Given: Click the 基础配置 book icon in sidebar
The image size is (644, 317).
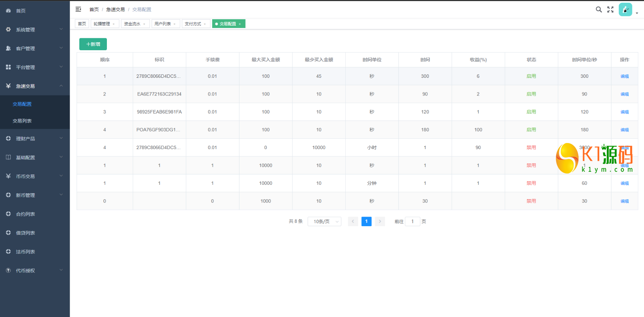Looking at the screenshot, I should pos(8,157).
